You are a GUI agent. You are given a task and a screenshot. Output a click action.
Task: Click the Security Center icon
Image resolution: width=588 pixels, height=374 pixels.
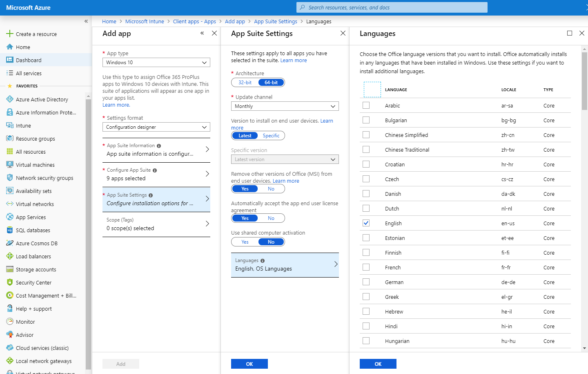(10, 282)
